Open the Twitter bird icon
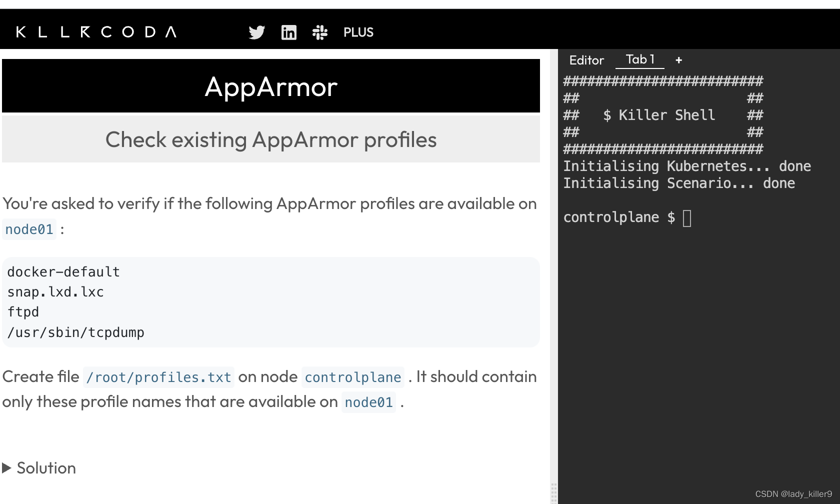This screenshot has width=840, height=504. tap(257, 32)
